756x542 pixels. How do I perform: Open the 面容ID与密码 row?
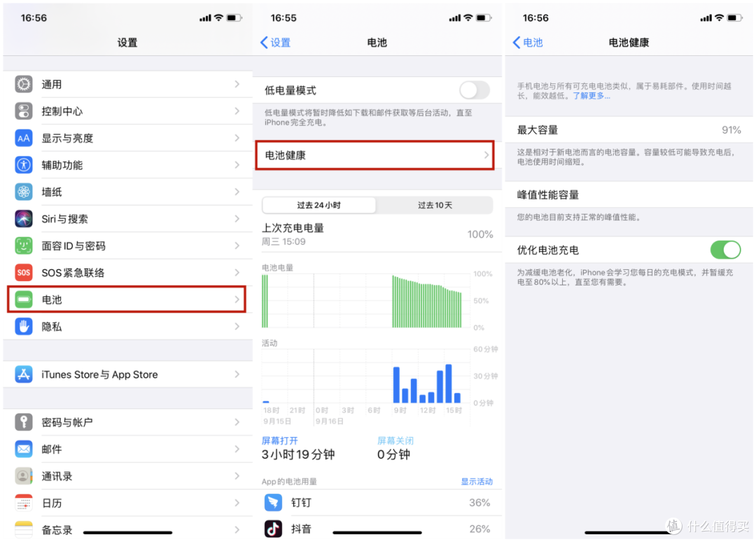click(x=128, y=245)
